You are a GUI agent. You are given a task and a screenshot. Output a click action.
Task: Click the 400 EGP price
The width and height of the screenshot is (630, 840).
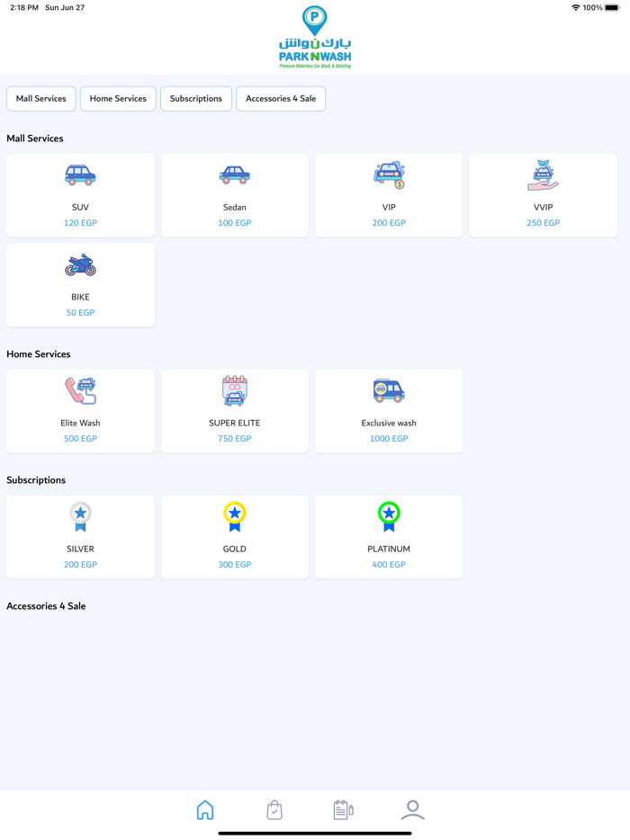coord(389,564)
